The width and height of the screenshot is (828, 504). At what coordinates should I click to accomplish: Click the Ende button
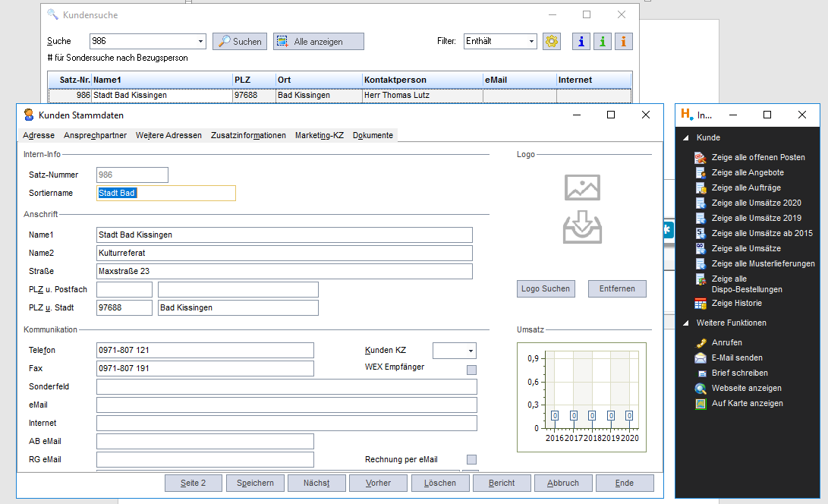(624, 483)
